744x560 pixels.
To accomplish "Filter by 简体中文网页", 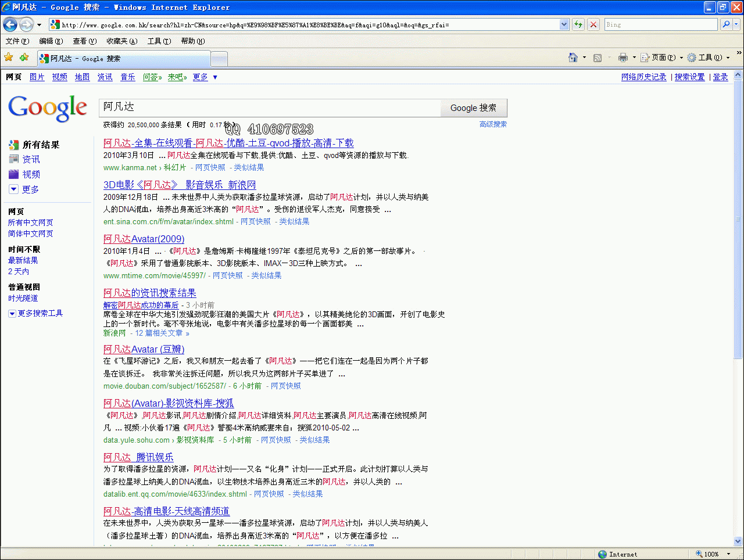I will click(31, 234).
